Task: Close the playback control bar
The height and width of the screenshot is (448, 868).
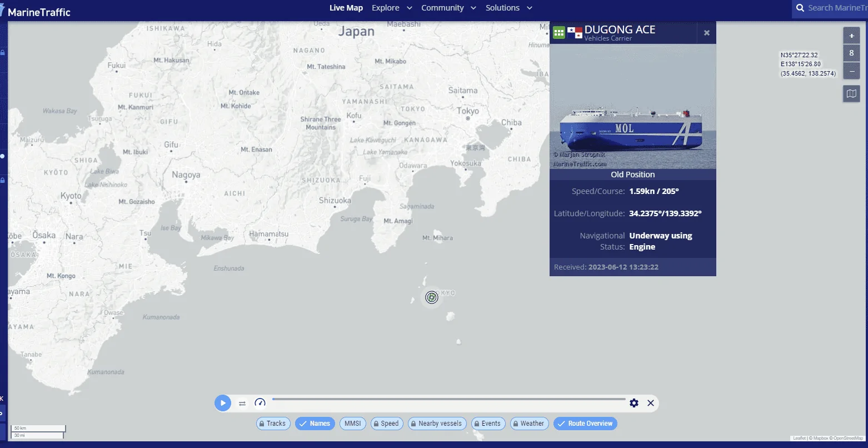Action: coord(651,403)
